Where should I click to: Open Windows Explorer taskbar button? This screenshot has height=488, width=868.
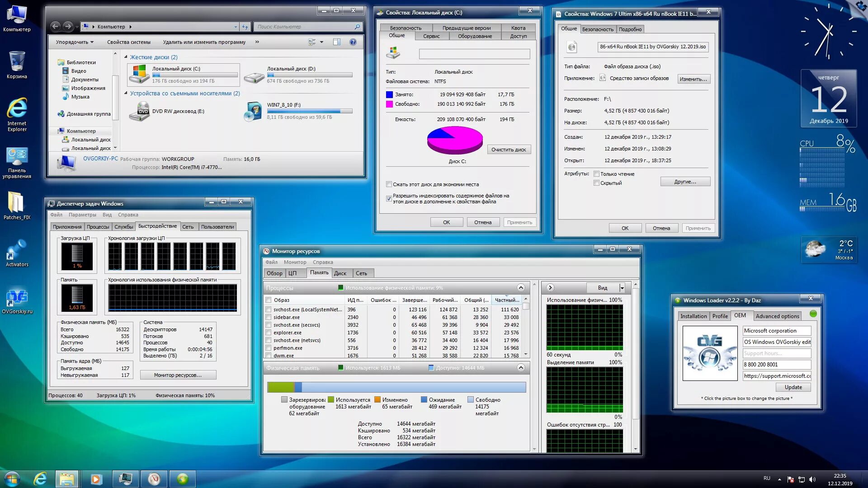coord(67,479)
